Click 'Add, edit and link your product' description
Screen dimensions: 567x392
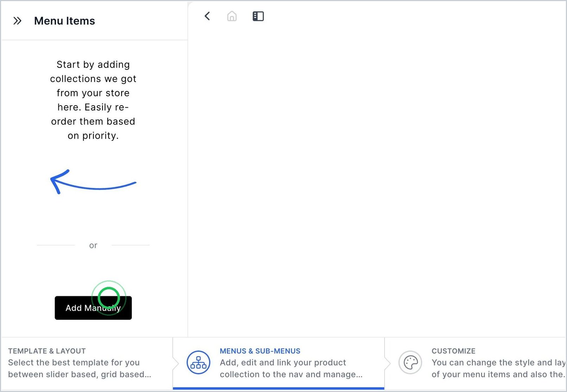point(291,368)
